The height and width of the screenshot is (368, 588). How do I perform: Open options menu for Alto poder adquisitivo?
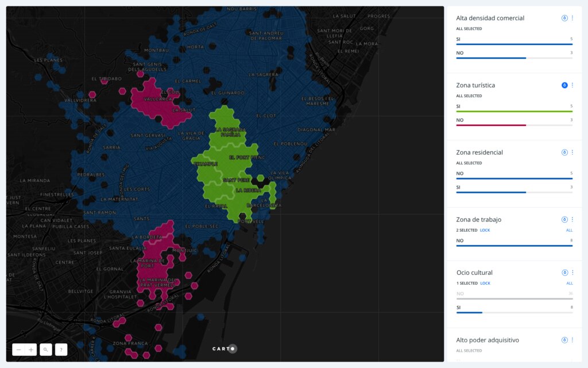coord(572,340)
